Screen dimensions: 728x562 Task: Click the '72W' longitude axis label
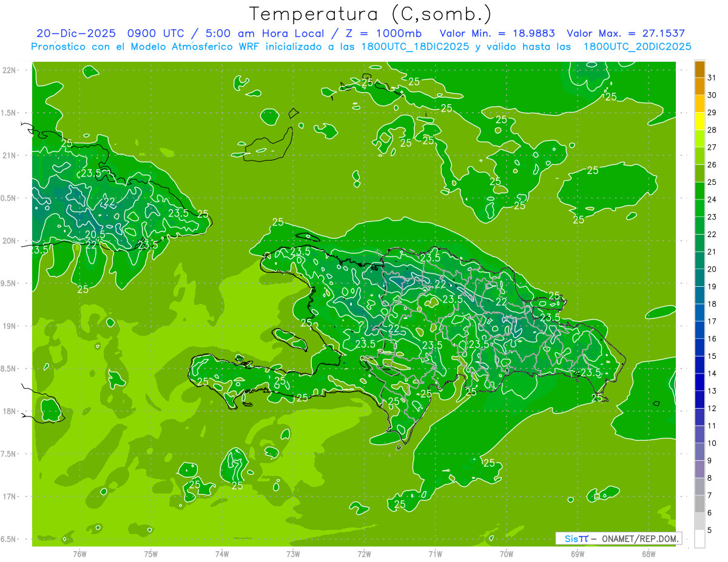(364, 554)
